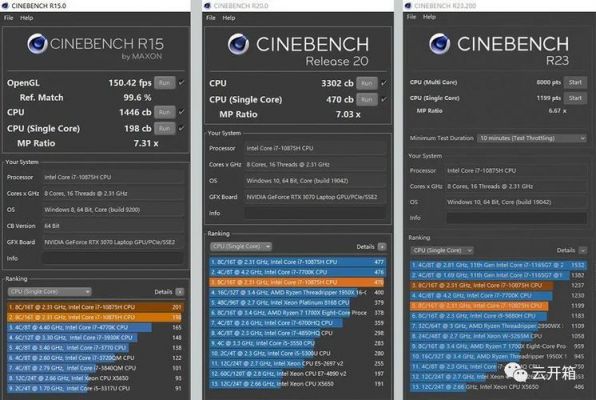
Task: Toggle the CPU (Single Core) checkbox in Release 20
Action: point(384,99)
